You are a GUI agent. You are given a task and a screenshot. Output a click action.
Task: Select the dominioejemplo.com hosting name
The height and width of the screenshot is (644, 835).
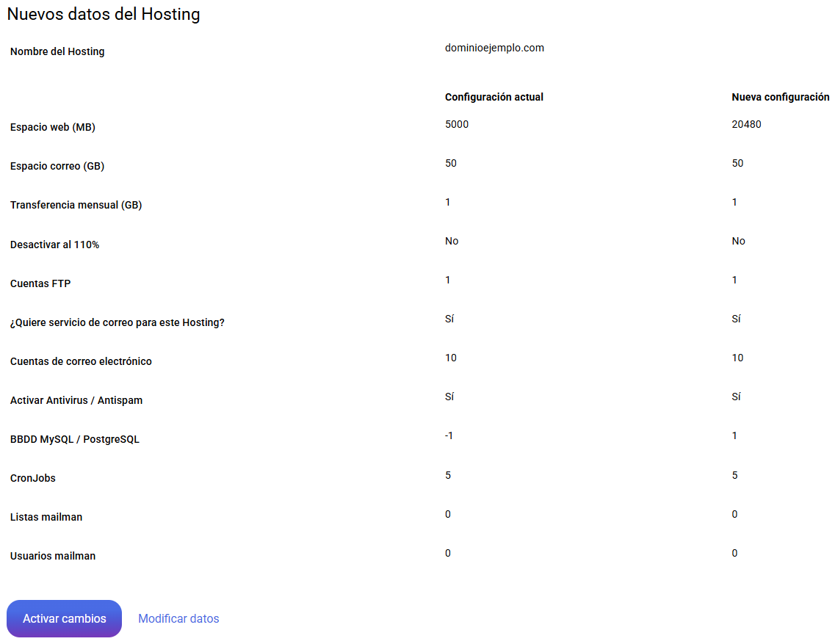click(x=494, y=48)
